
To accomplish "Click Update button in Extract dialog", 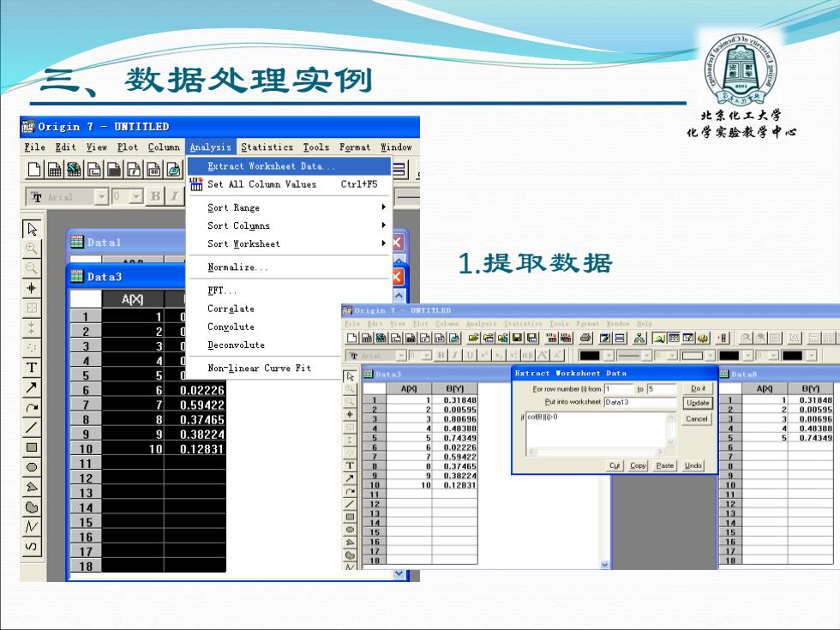I will click(698, 403).
